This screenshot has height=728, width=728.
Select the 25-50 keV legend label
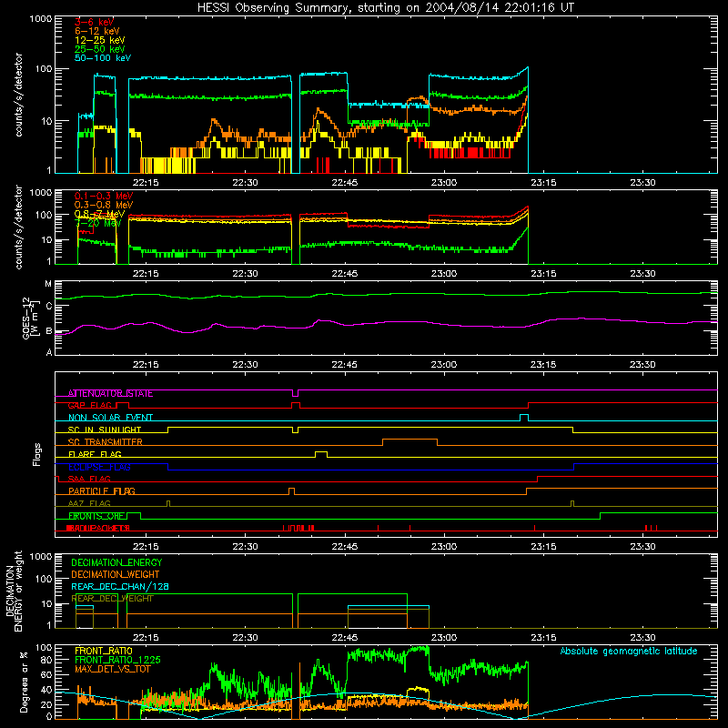coord(100,49)
